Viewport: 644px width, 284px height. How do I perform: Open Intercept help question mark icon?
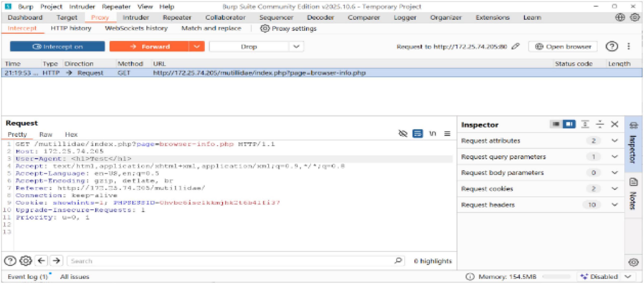coord(611,46)
